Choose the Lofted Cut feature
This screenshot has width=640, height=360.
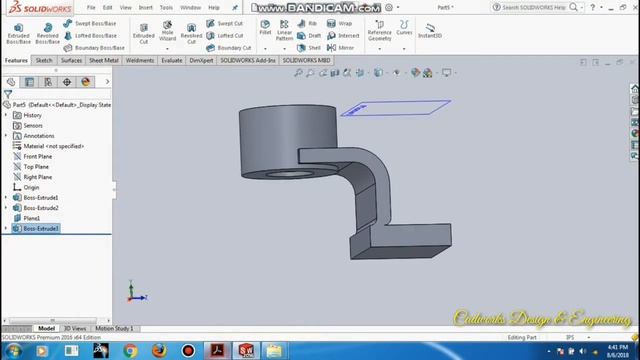pos(224,36)
